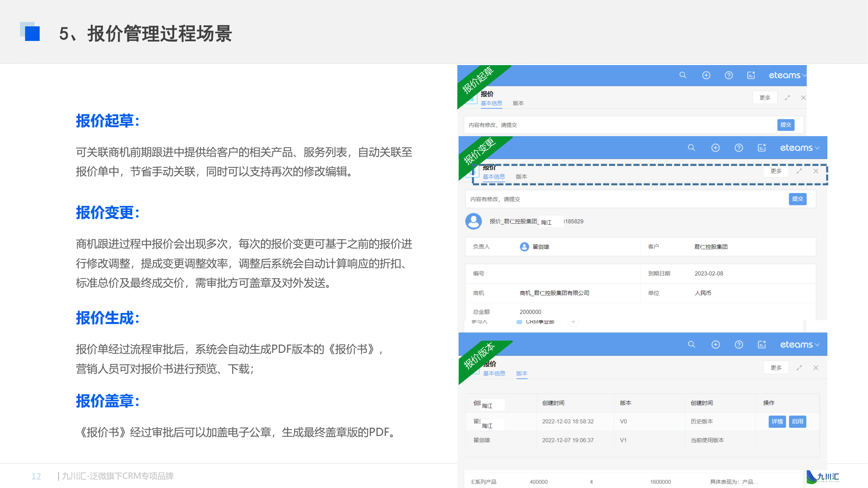Switch to 版本 tab in 报价起草 panel
Image resolution: width=868 pixels, height=488 pixels.
click(518, 103)
